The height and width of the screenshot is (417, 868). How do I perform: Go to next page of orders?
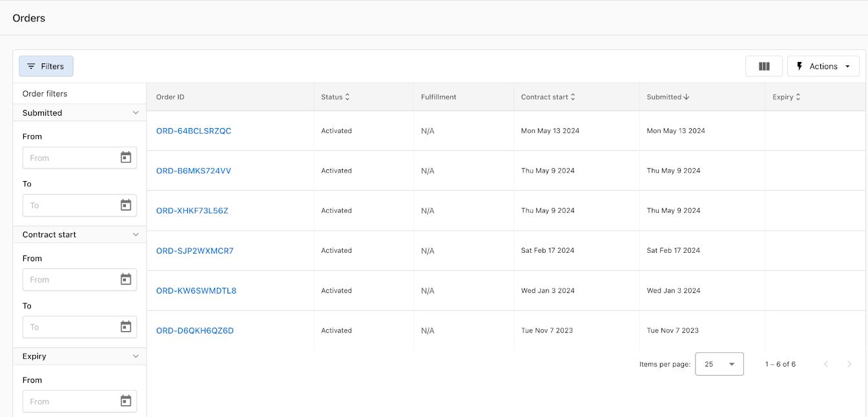point(849,364)
